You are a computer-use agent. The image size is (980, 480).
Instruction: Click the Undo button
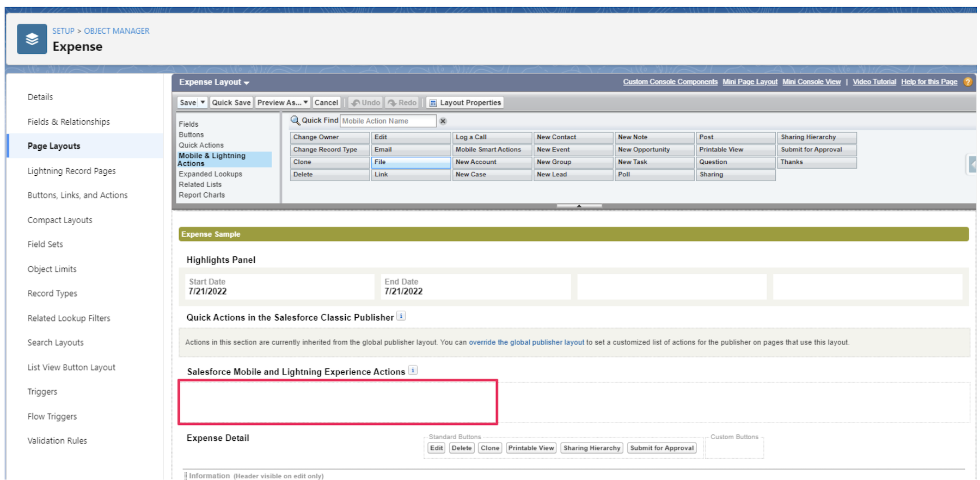click(366, 102)
